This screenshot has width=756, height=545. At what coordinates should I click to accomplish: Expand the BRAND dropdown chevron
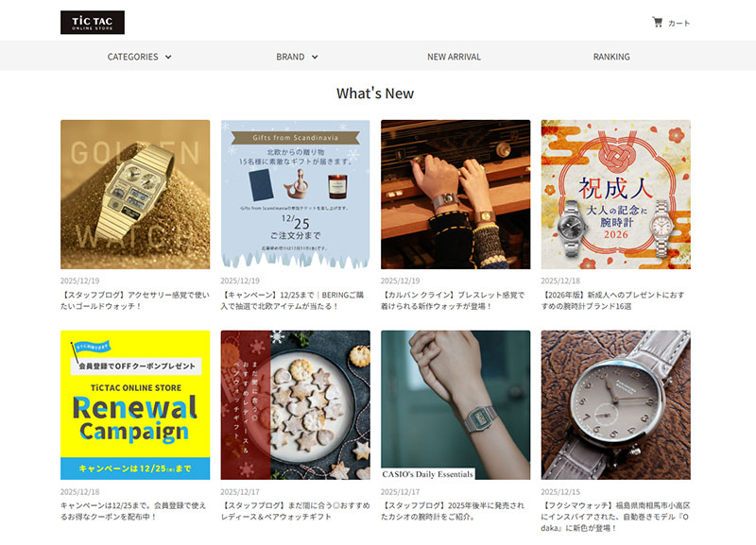point(315,57)
